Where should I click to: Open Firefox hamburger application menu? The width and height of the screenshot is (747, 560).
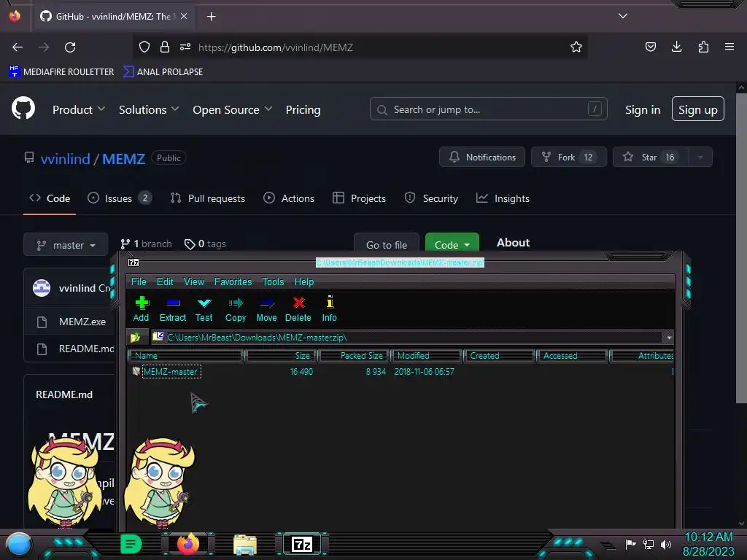click(729, 47)
